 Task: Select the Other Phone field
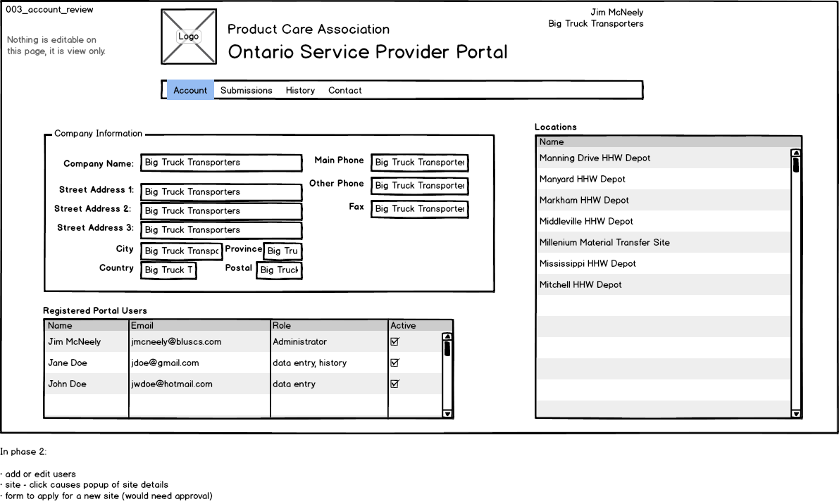point(420,185)
